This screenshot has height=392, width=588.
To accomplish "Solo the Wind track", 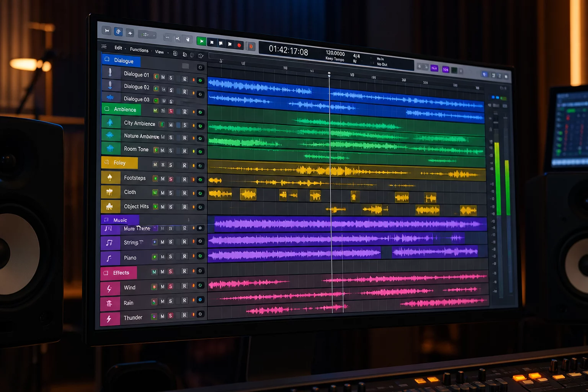I will 171,286.
